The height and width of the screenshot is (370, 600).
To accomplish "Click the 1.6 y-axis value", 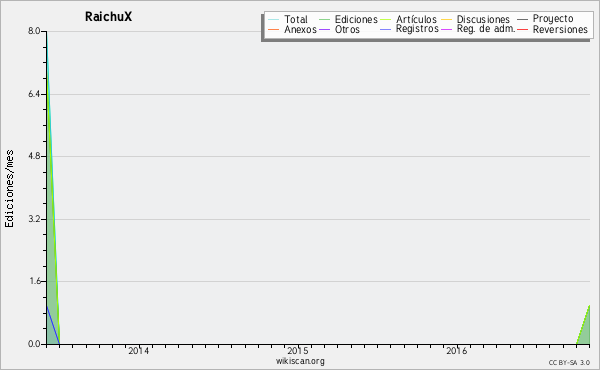I will click(34, 281).
